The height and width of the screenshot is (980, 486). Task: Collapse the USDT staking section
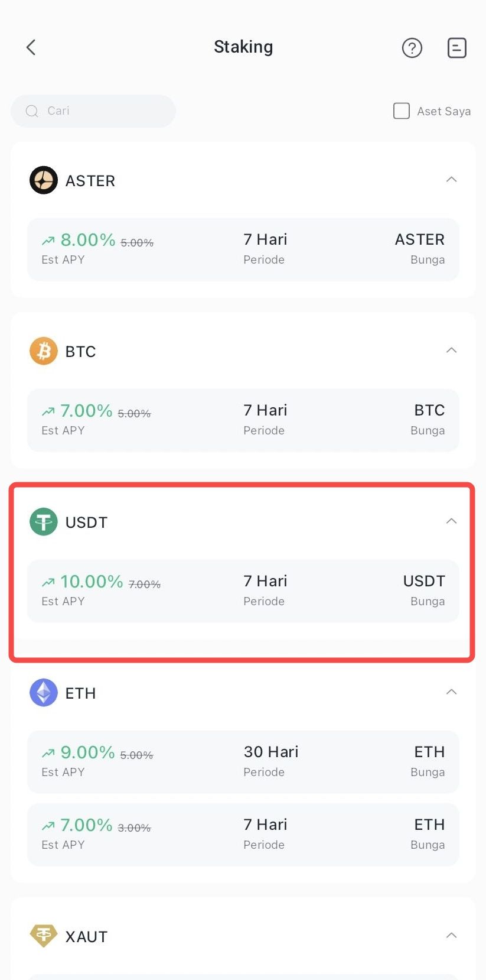point(451,521)
